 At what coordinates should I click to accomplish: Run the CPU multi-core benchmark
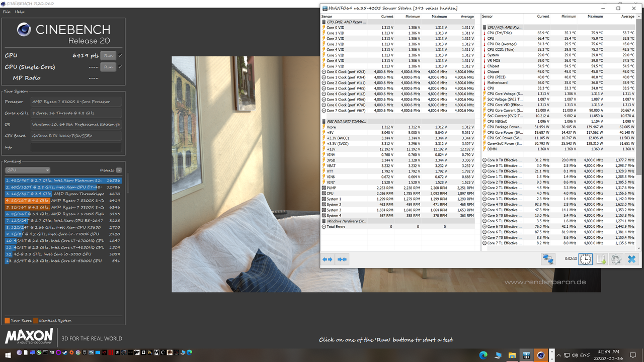[x=108, y=55]
